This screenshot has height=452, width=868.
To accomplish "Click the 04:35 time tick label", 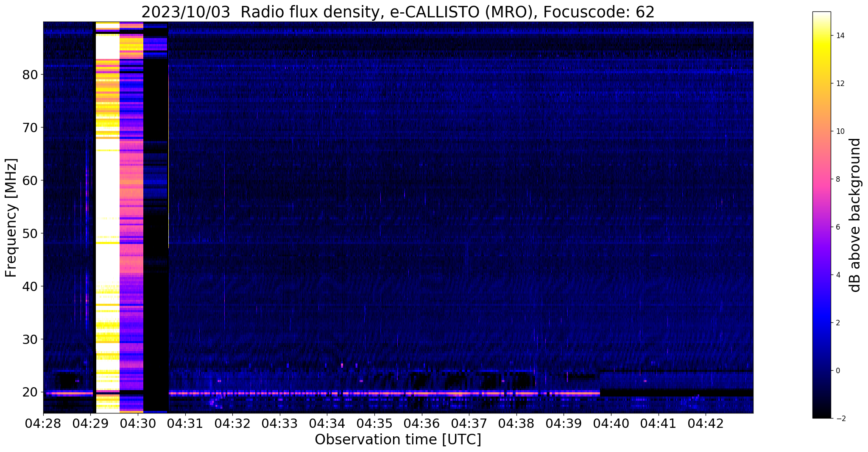I will pos(374,424).
